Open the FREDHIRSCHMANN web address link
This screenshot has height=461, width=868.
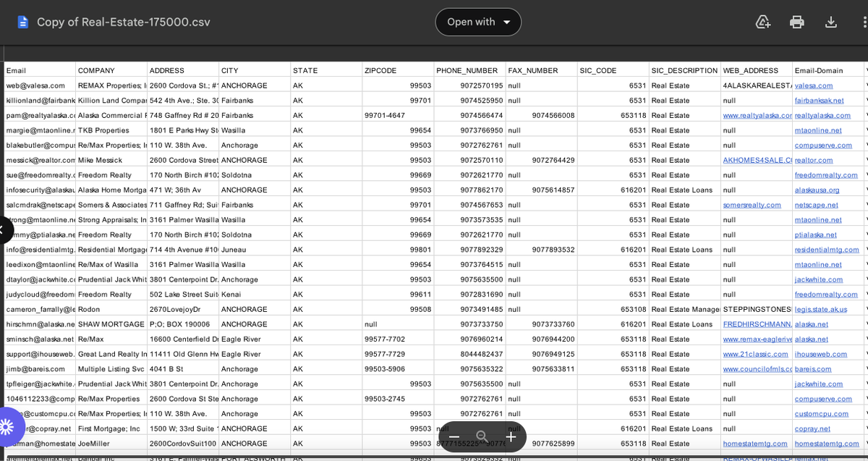coord(757,324)
